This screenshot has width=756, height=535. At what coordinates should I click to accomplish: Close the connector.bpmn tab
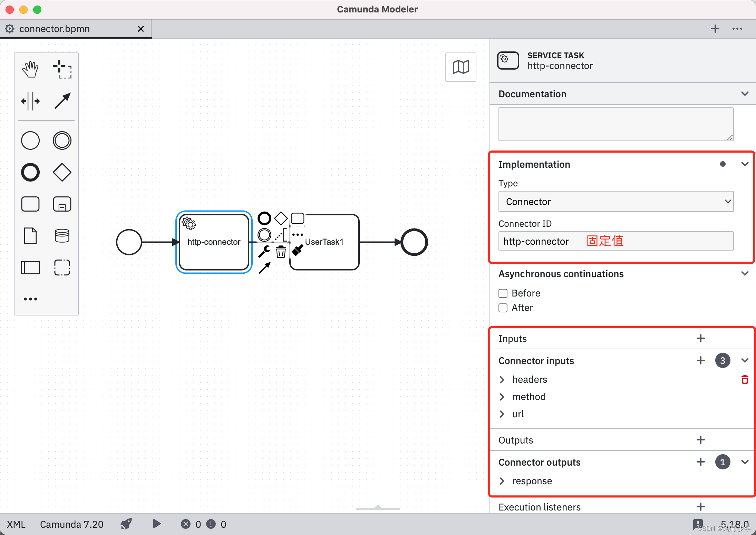[141, 29]
